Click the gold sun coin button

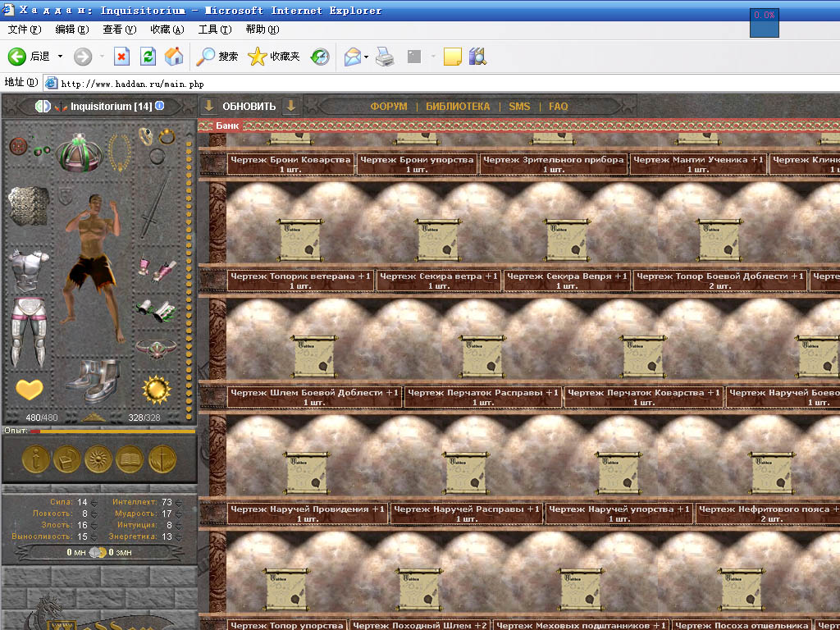point(98,459)
